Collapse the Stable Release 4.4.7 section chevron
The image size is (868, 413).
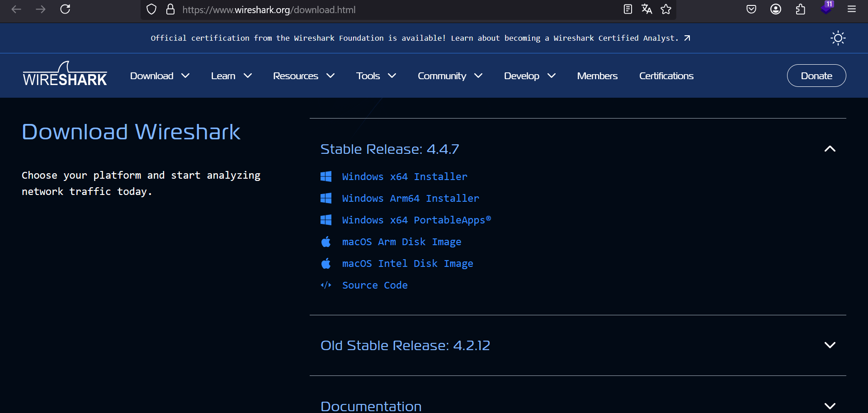pyautogui.click(x=830, y=149)
